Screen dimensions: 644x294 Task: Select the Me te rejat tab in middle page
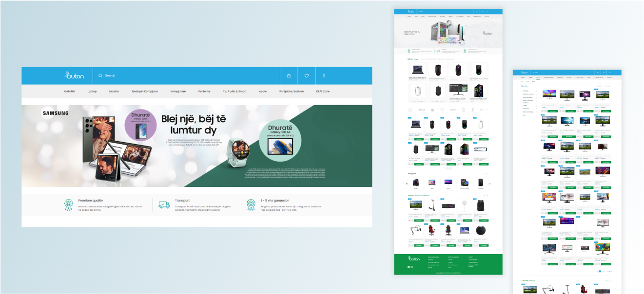coord(413,59)
